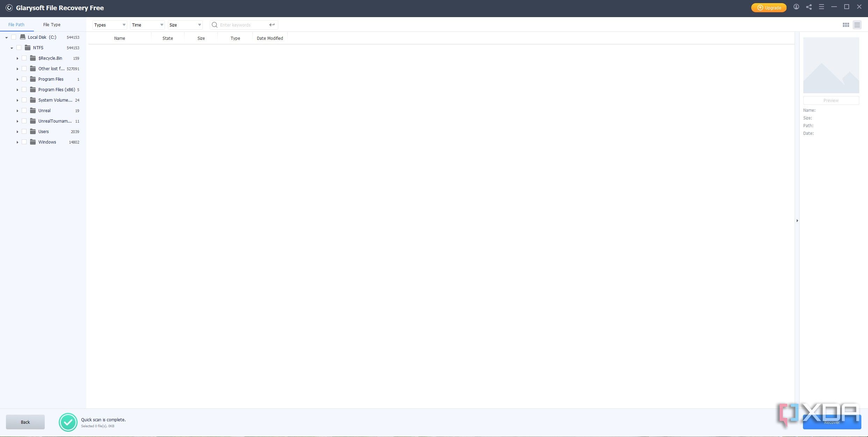Click the magnifier search icon

tap(215, 25)
